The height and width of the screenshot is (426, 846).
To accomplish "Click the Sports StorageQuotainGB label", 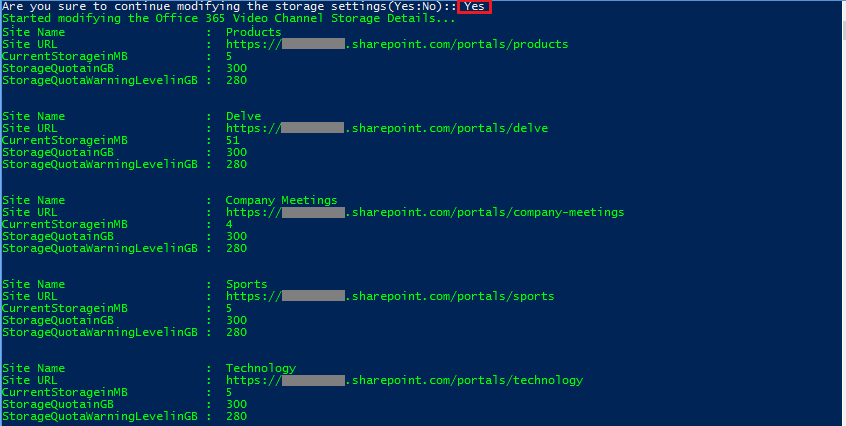I will point(58,320).
